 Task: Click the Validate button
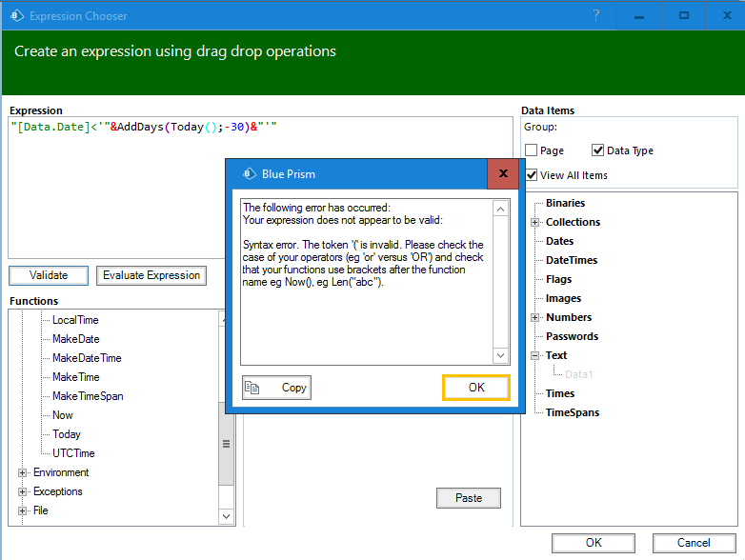point(49,275)
